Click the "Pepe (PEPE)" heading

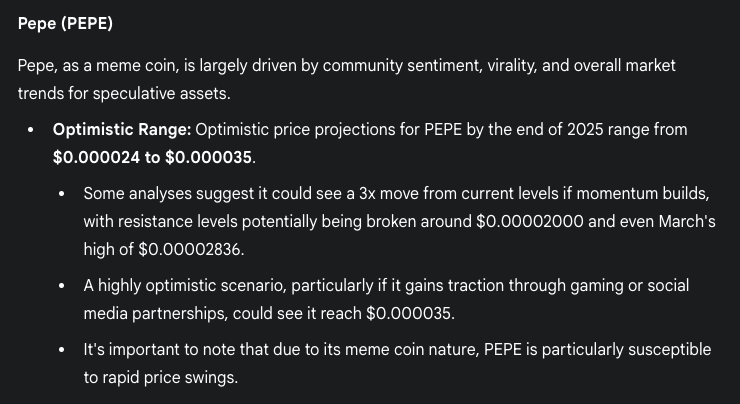tap(65, 24)
